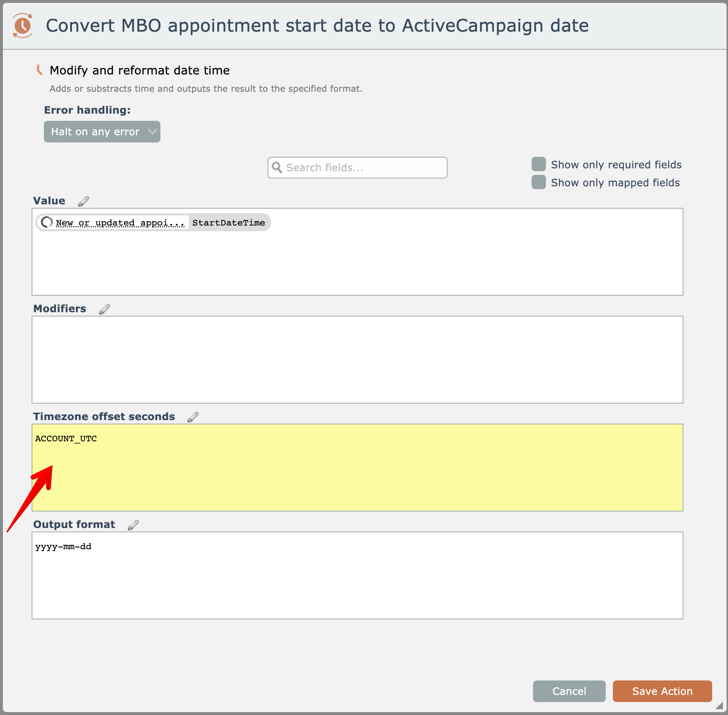Screen dimensions: 728x715
Task: Click the small orange icon beside Modify heading
Action: point(39,70)
